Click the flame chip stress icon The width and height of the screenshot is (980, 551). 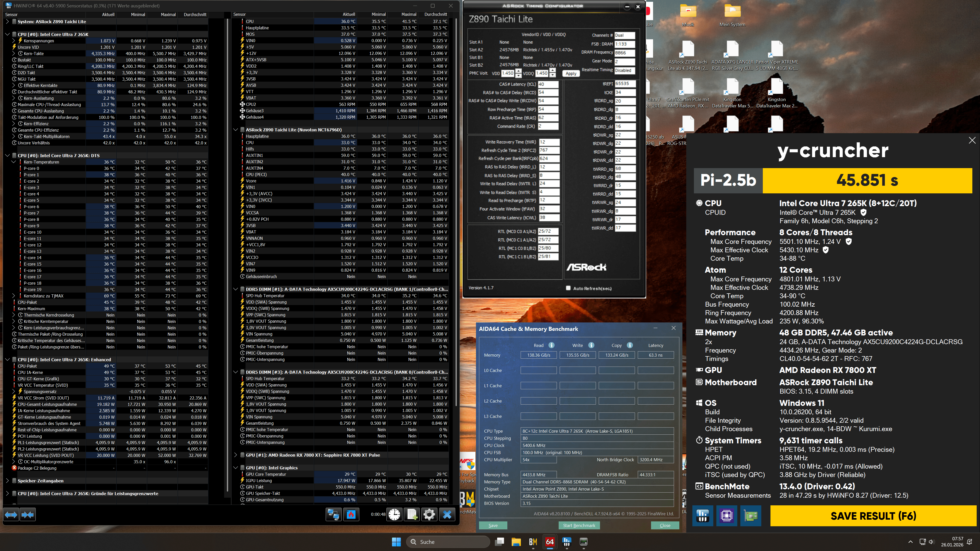[351, 515]
